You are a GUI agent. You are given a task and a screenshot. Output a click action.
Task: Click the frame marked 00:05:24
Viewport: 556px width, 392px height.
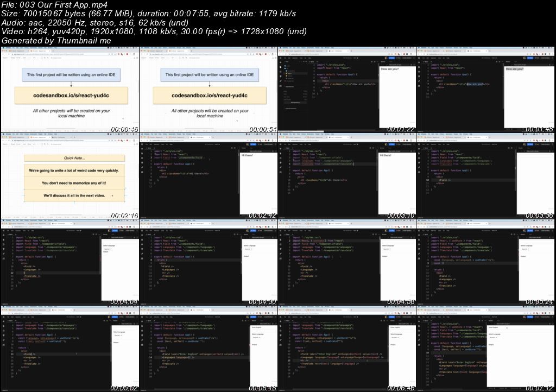(x=485, y=262)
